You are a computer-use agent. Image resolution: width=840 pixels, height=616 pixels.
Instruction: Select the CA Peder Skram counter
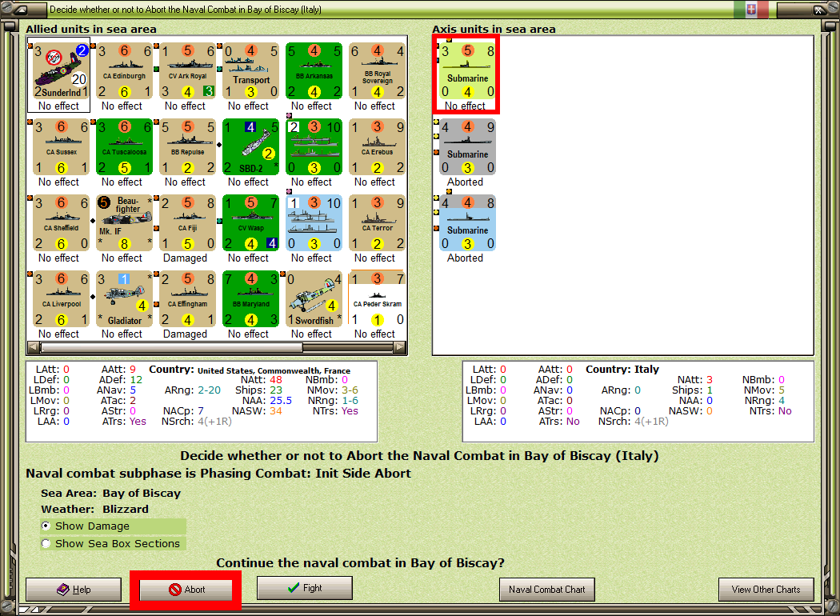tap(377, 299)
